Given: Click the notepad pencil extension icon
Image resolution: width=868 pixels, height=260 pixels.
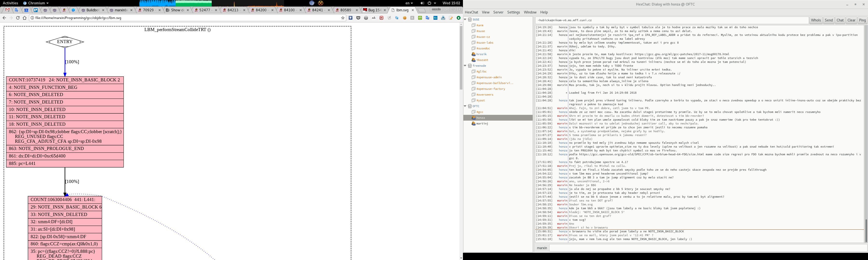Looking at the screenshot, I should point(451,18).
